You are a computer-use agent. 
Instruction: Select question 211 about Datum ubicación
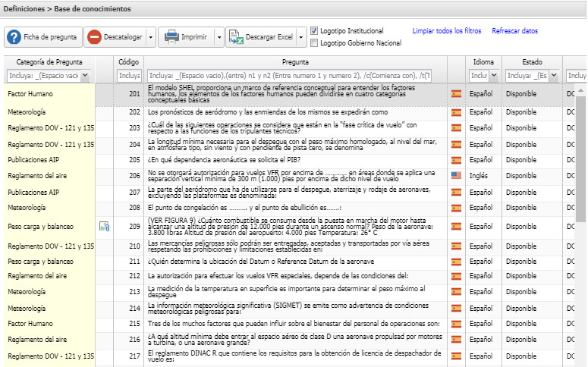(261, 262)
